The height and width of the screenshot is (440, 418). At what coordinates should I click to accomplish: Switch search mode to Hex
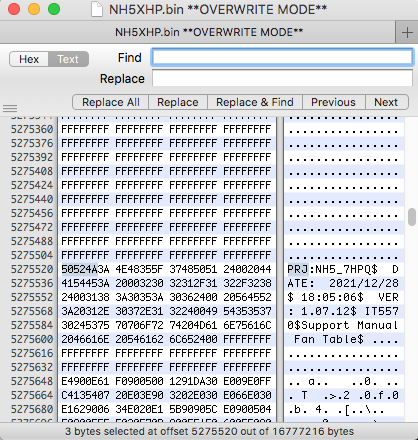click(29, 59)
